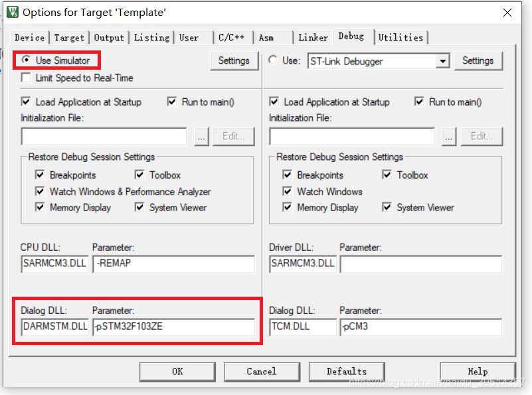Click the DARMSTM.DLL dialog DLL field
Screen dimensions: 532x395
pos(54,327)
